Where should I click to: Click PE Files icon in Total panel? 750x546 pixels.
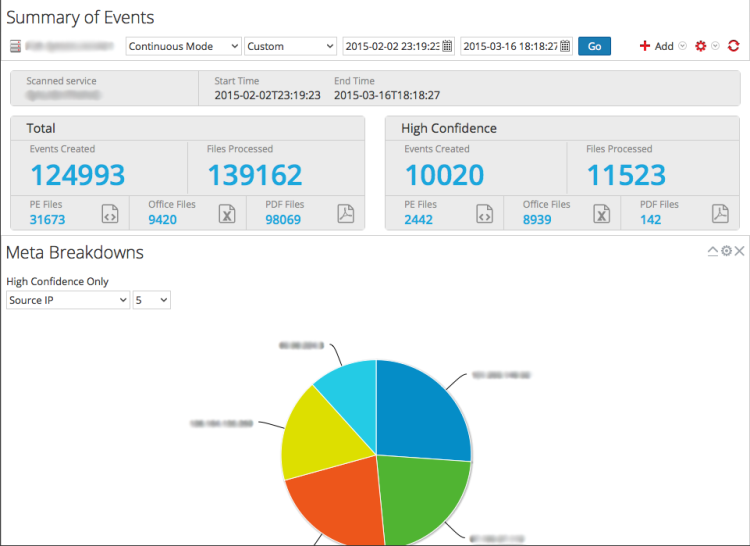[x=110, y=213]
